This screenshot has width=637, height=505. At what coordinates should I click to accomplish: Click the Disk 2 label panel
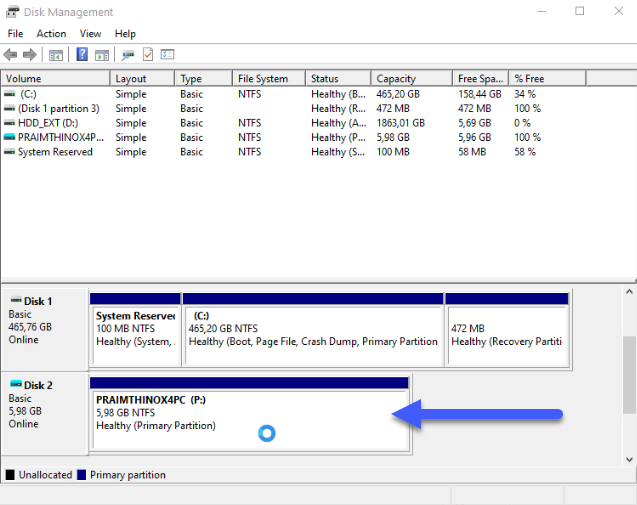(45, 414)
